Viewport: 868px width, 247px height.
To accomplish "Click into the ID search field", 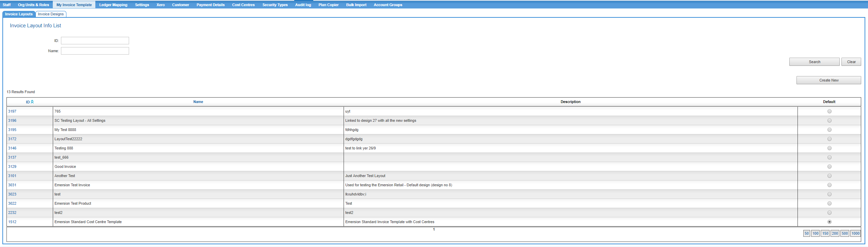I will 95,41.
